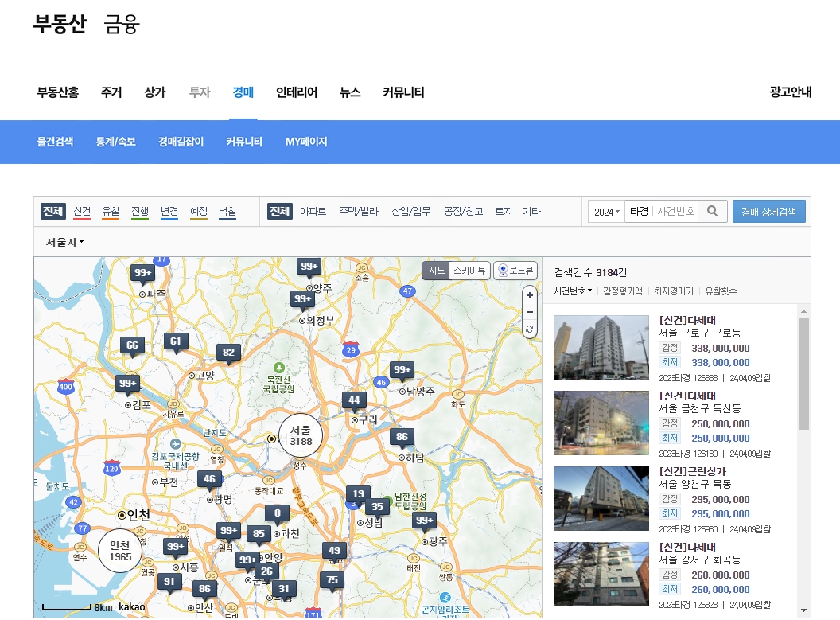Click the search magnifier icon
The width and height of the screenshot is (840, 620).
click(712, 211)
